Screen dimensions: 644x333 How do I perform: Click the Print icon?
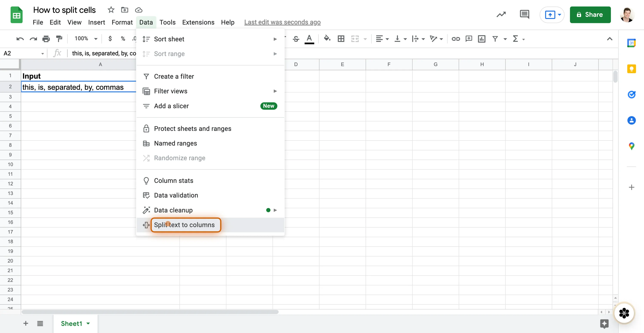click(x=46, y=39)
